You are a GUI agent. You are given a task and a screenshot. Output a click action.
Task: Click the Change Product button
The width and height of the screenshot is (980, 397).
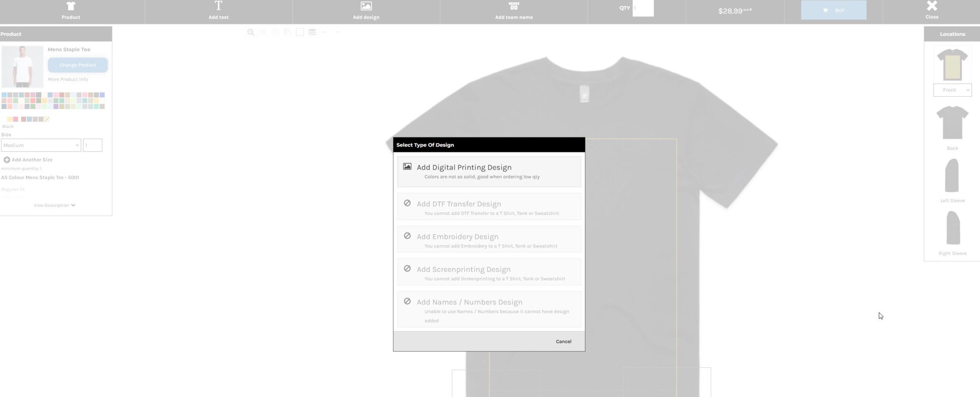[x=78, y=65]
